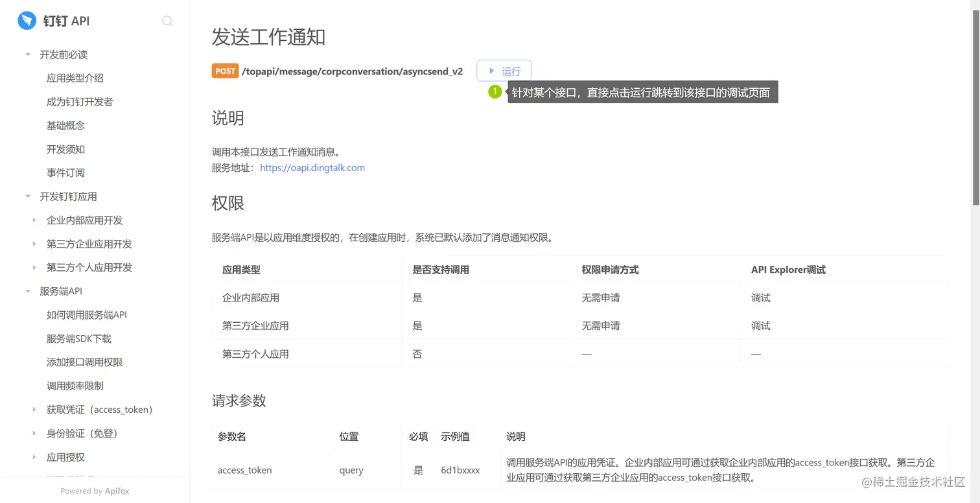Collapse the 服务端API section arrow
Viewport: 980px width, 503px height.
28,291
